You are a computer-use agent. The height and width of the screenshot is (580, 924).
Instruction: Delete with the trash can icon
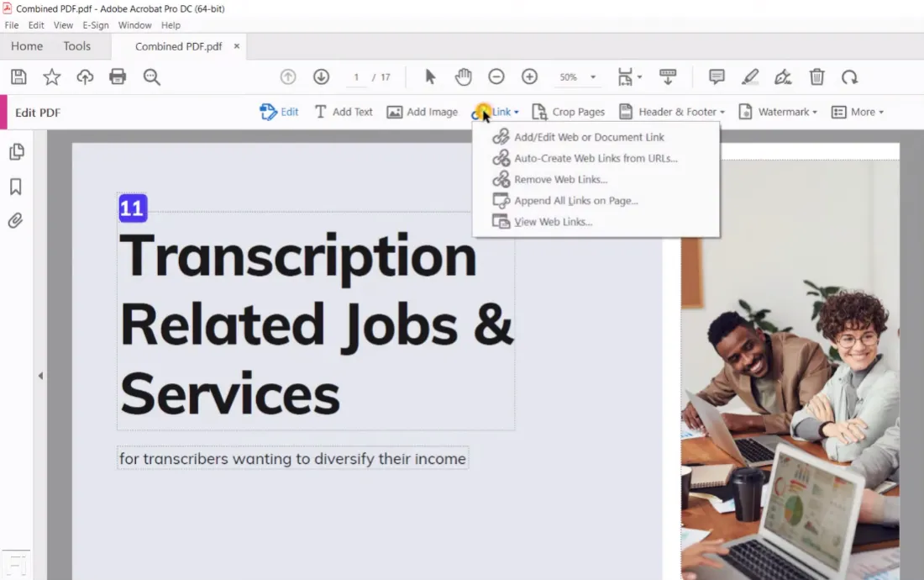click(x=816, y=76)
